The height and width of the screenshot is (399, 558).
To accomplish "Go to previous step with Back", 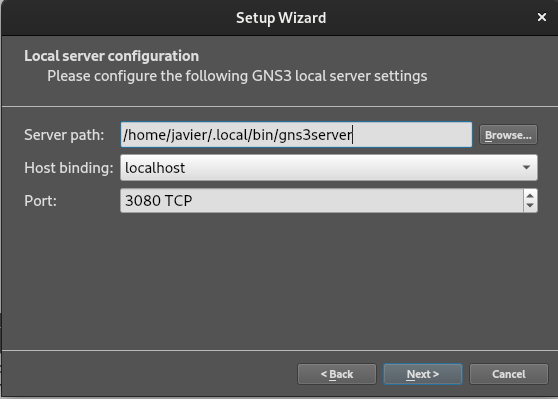I will pyautogui.click(x=337, y=374).
